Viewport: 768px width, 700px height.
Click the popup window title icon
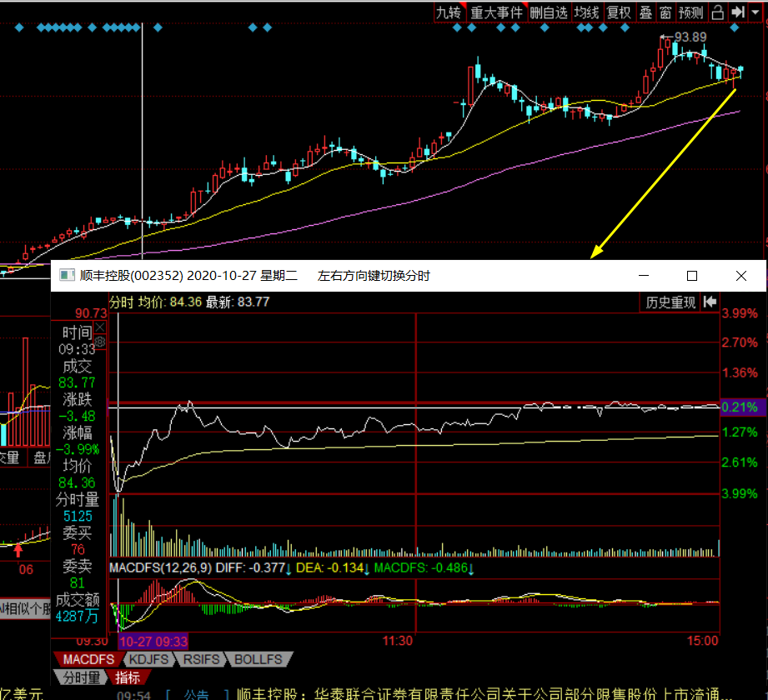point(67,275)
